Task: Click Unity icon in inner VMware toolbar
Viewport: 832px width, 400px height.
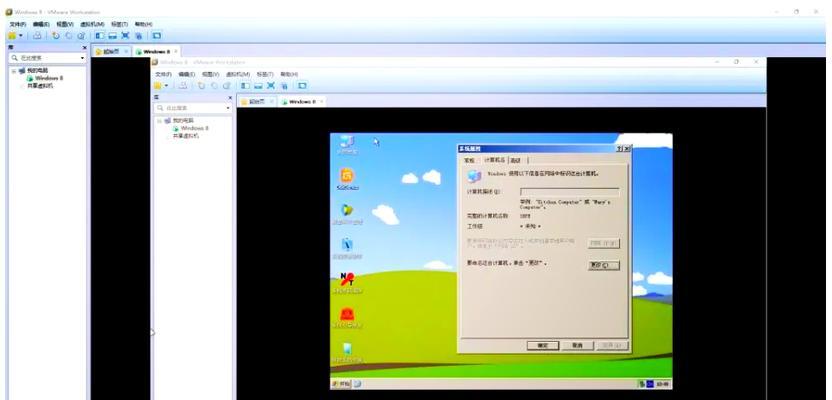Action: (x=284, y=85)
